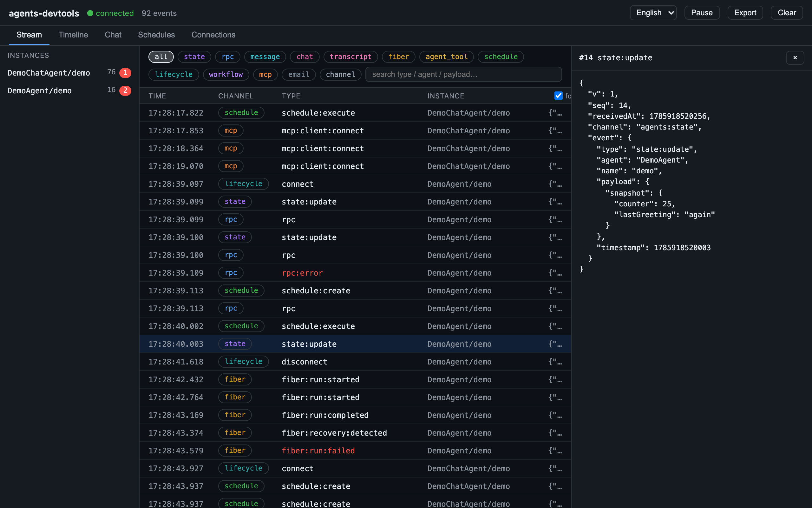Switch to the Timeline tab
This screenshot has height=508, width=812.
(73, 35)
